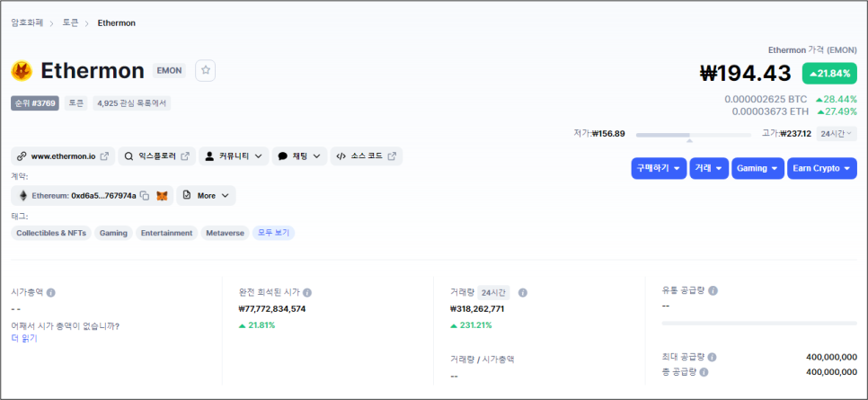Click the 토큰 breadcrumb
This screenshot has width=868, height=400.
(70, 22)
